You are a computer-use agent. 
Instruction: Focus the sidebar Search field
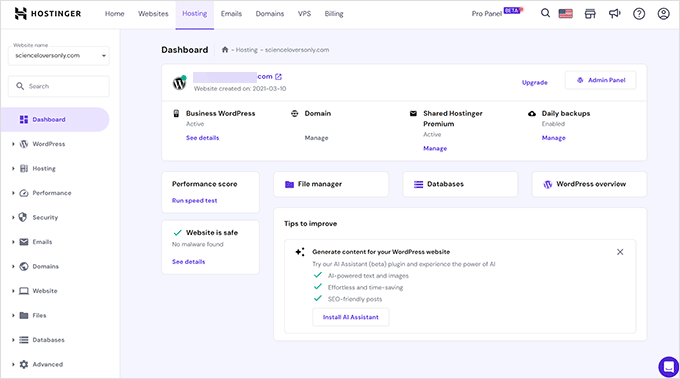[x=59, y=86]
